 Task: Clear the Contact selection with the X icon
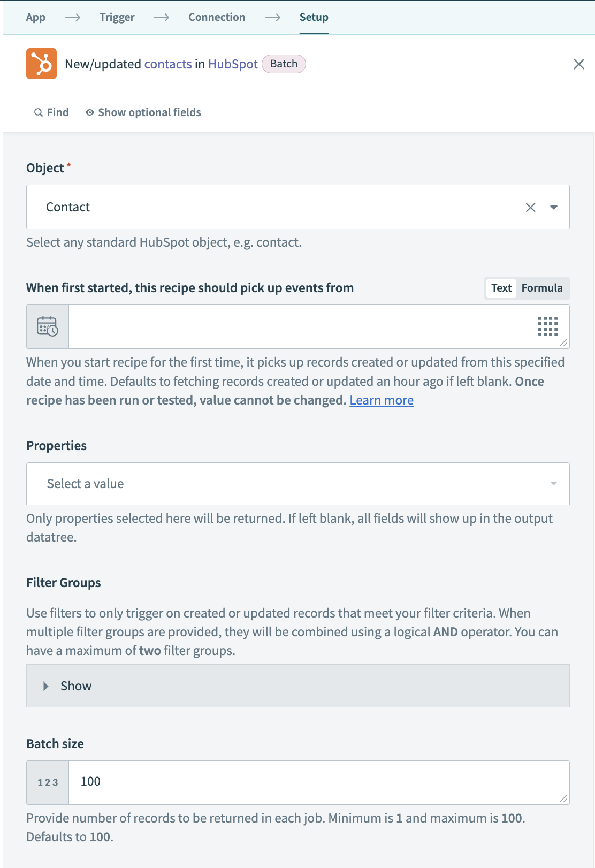[530, 207]
